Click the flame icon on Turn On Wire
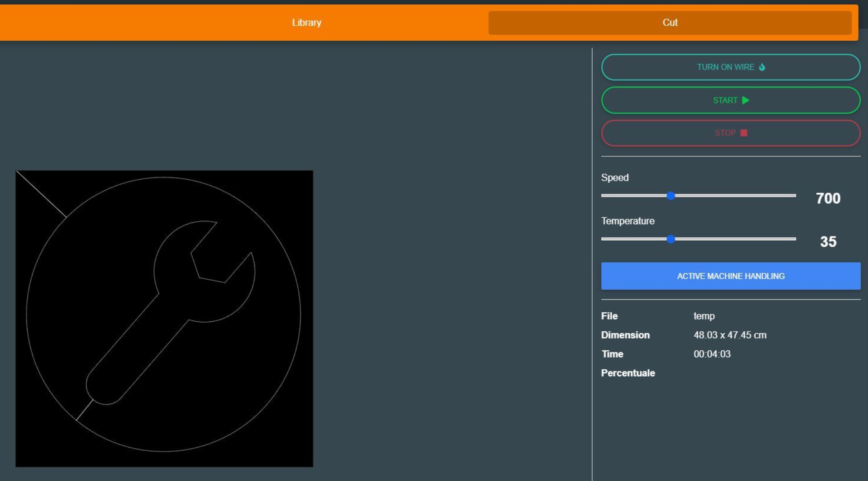Image resolution: width=868 pixels, height=481 pixels. coord(762,67)
